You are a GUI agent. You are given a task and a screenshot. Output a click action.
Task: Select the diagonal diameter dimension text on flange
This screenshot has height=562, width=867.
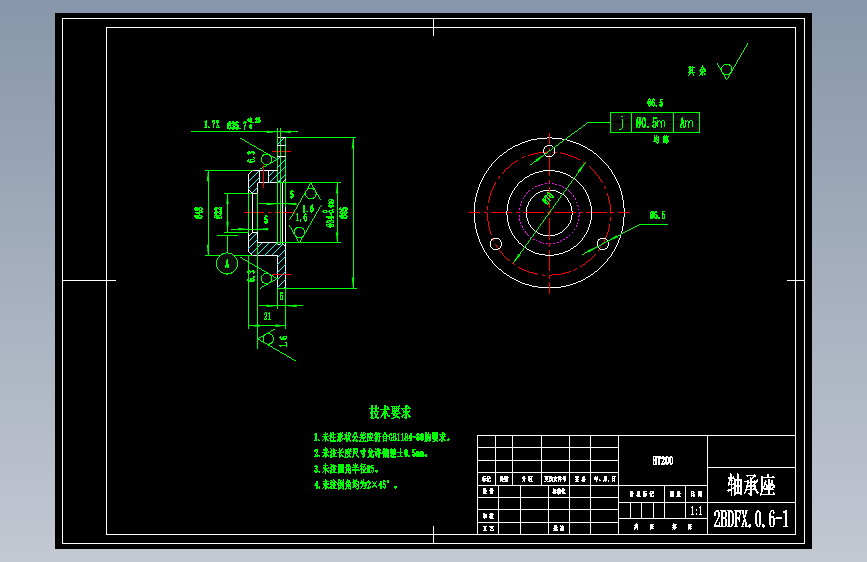click(548, 199)
